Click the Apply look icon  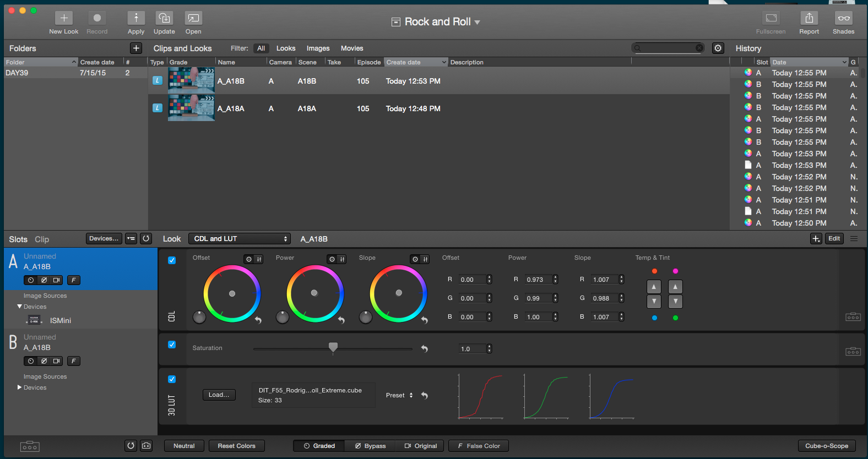click(x=136, y=18)
